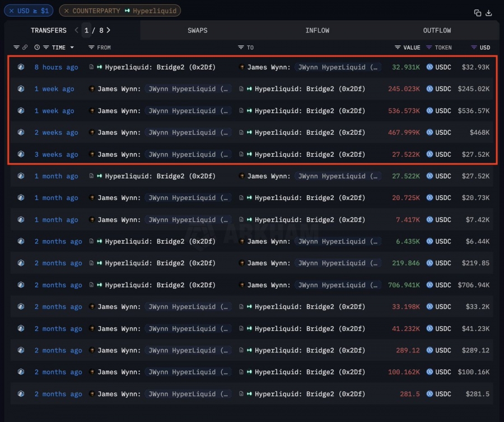
Task: Open the TO column filter icon
Action: pos(241,48)
